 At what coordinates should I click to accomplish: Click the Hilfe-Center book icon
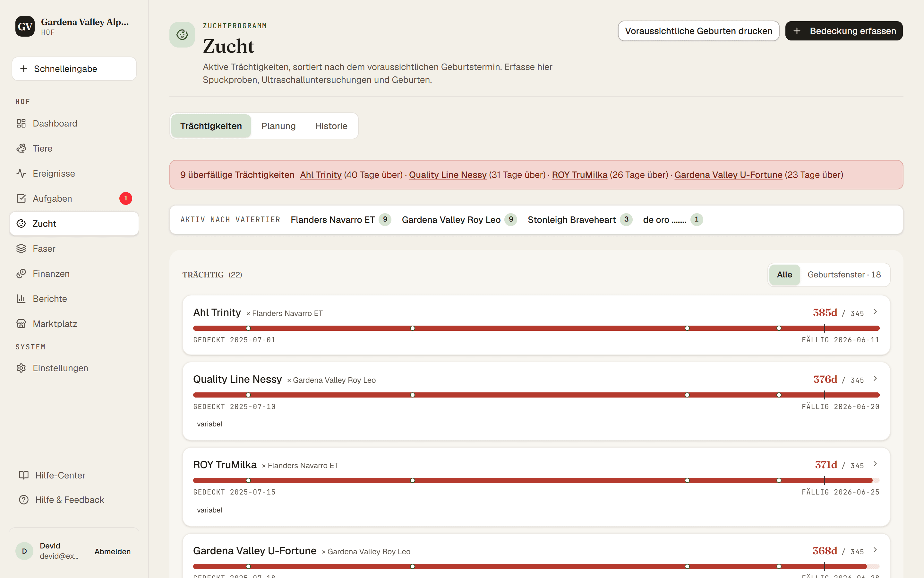[24, 475]
